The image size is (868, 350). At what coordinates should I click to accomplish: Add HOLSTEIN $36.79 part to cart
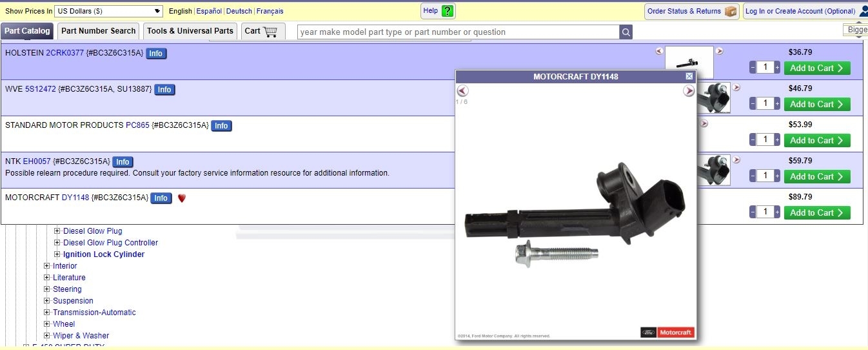[x=817, y=68]
